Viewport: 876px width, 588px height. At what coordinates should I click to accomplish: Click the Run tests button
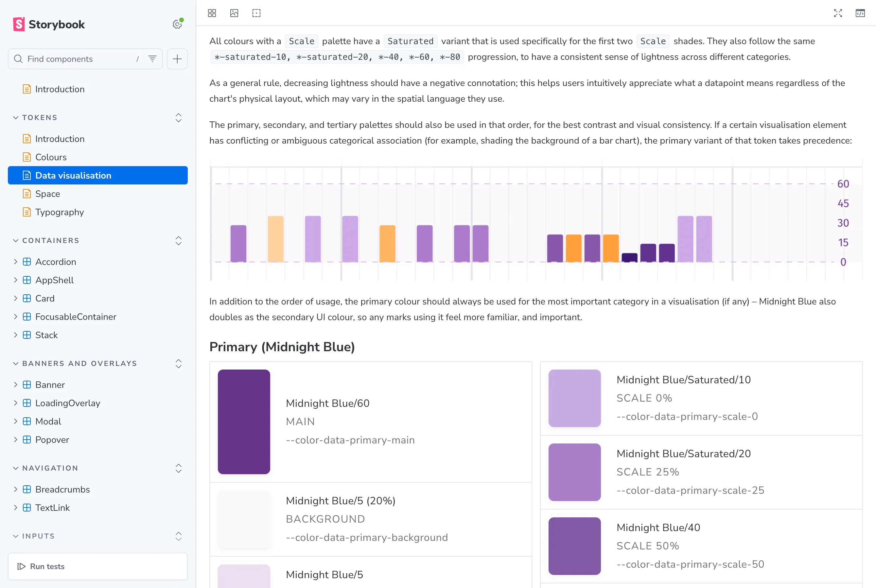click(97, 566)
